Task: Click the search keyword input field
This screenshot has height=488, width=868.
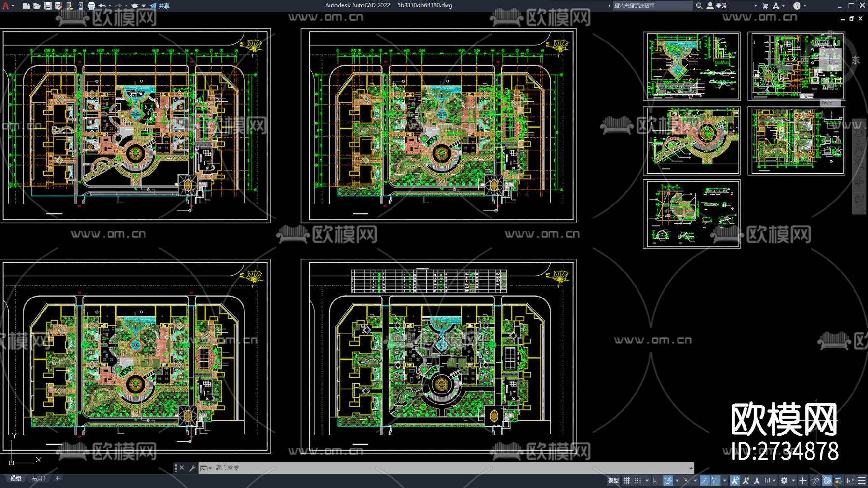Action: pyautogui.click(x=652, y=6)
